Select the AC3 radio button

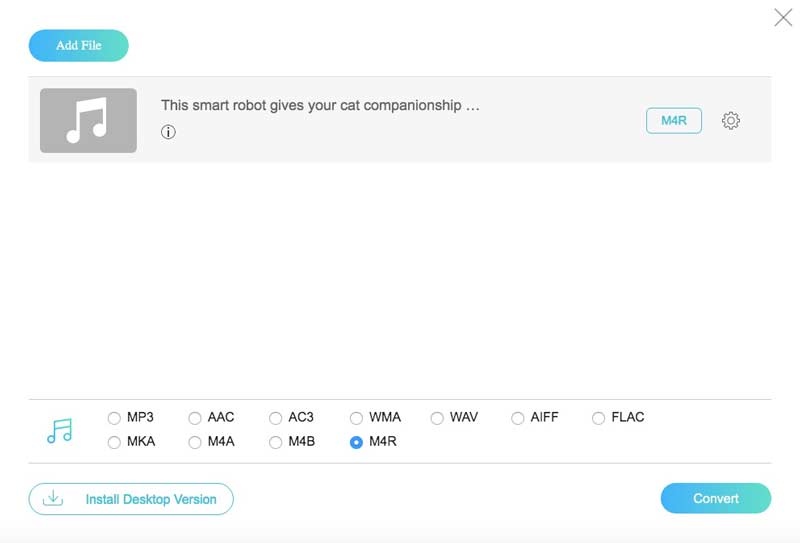[x=275, y=418]
